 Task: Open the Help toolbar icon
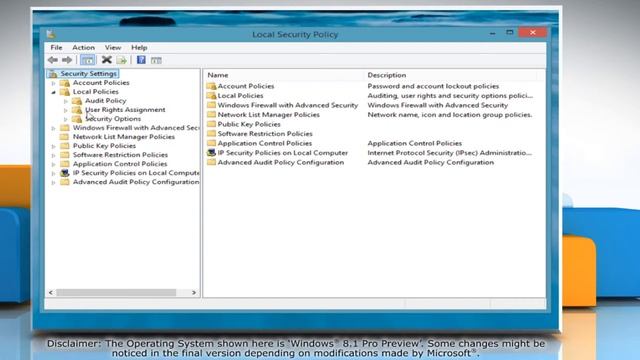tap(141, 60)
